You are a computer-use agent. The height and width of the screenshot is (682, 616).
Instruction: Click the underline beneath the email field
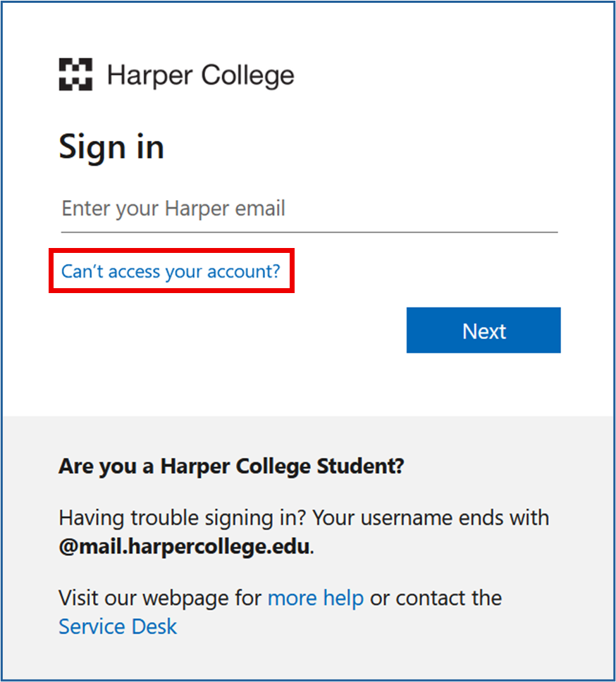pos(309,231)
